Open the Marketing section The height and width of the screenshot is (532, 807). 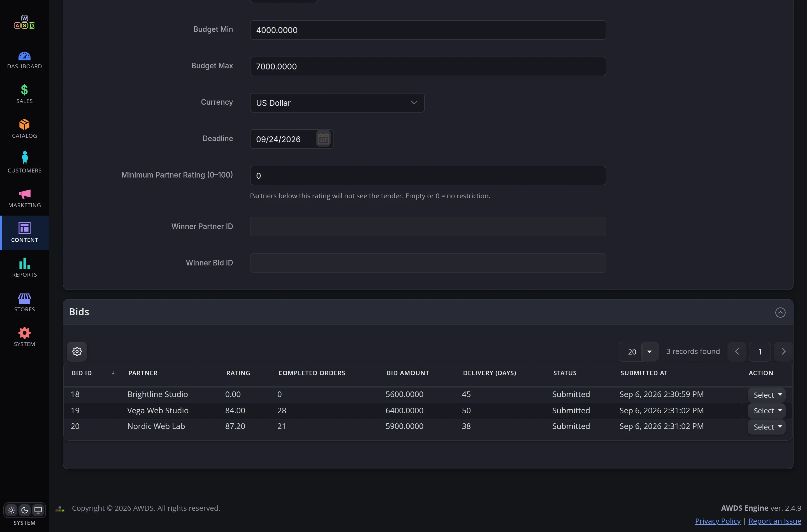click(x=24, y=198)
